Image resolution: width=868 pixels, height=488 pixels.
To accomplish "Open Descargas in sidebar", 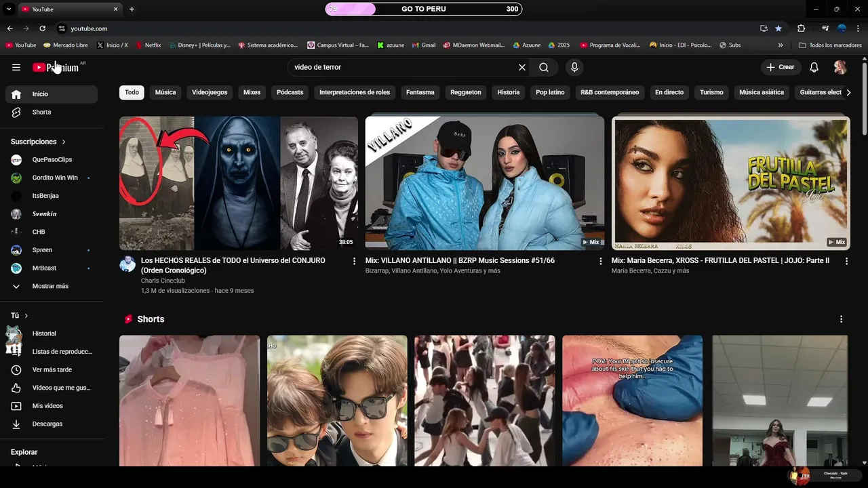I will tap(52, 424).
